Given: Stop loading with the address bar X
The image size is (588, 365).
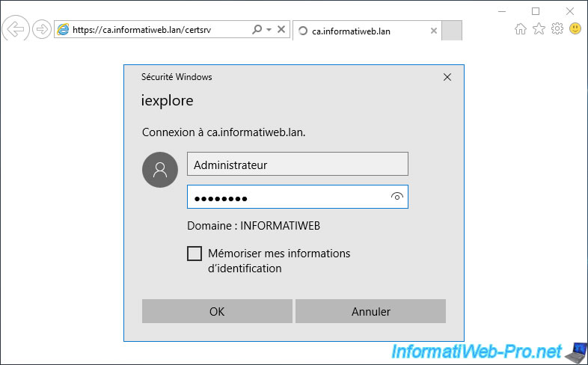Looking at the screenshot, I should click(x=281, y=29).
